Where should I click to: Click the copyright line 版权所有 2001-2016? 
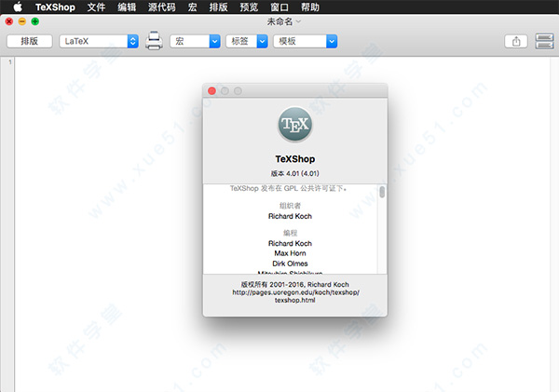(x=294, y=284)
